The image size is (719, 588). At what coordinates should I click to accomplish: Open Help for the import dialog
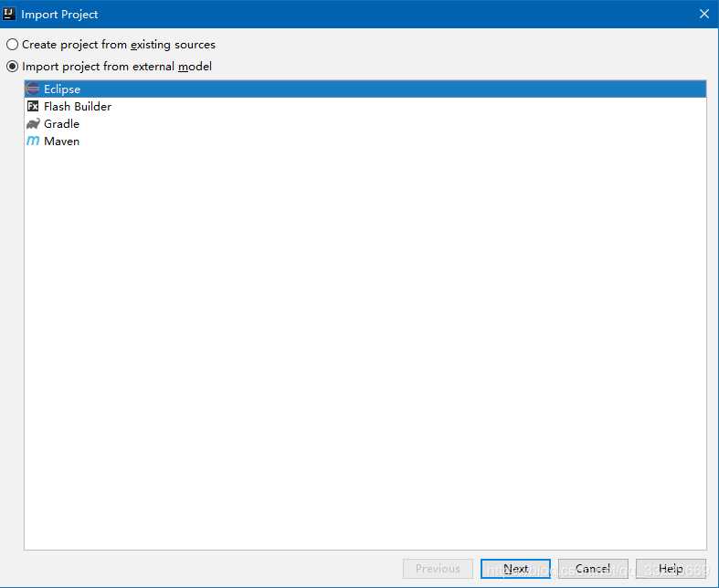[671, 569]
